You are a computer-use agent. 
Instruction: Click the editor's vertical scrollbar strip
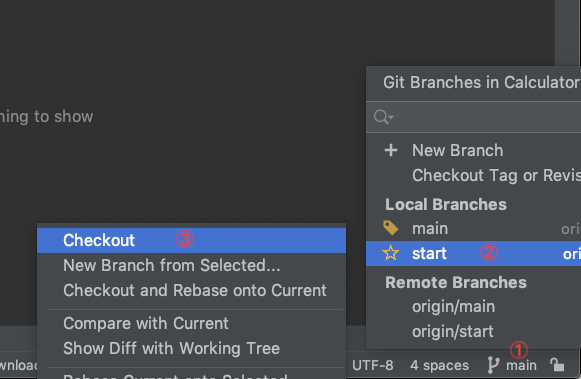567,33
